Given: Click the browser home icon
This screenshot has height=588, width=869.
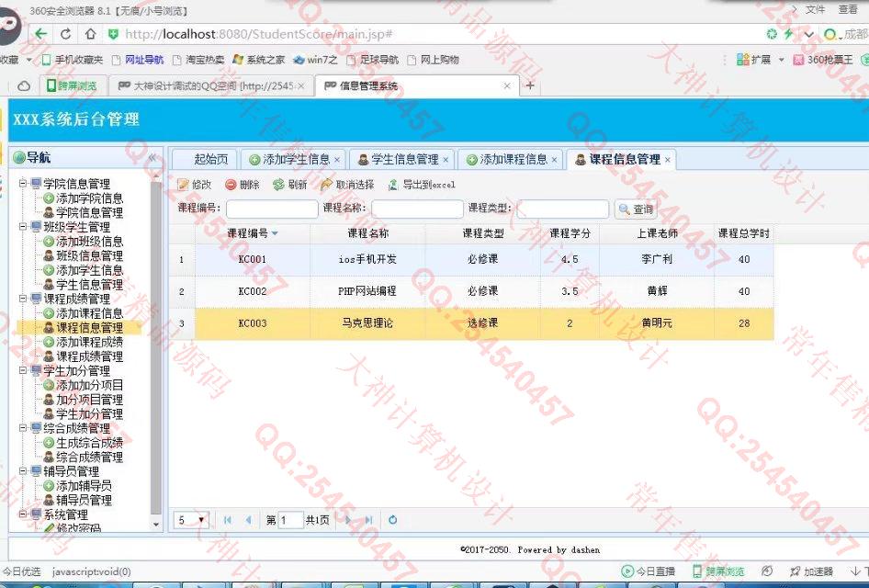Looking at the screenshot, I should 90,34.
